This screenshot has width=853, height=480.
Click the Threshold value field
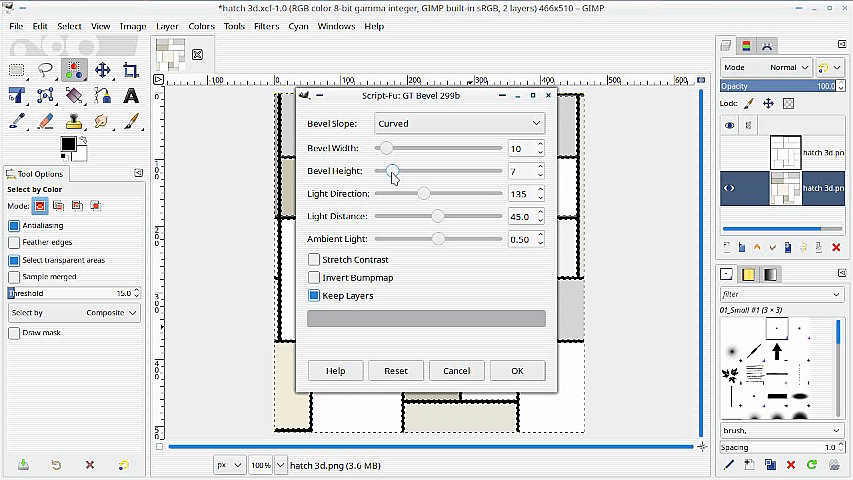(75, 293)
